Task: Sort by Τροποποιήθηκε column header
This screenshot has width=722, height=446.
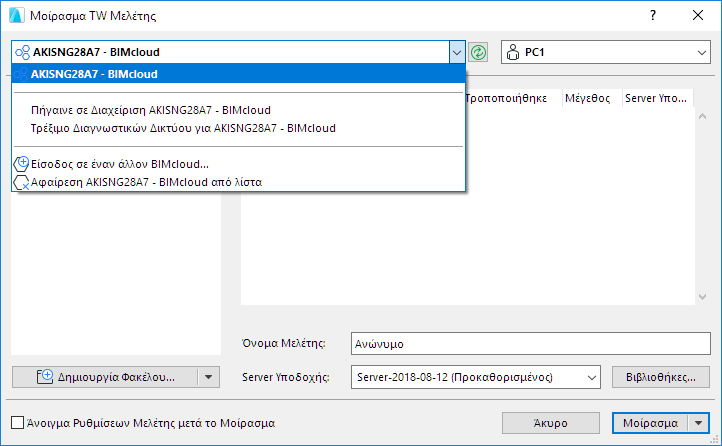Action: click(x=512, y=98)
